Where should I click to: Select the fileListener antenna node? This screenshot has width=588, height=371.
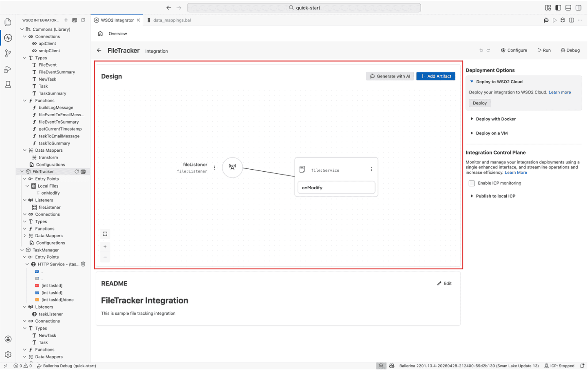click(232, 168)
